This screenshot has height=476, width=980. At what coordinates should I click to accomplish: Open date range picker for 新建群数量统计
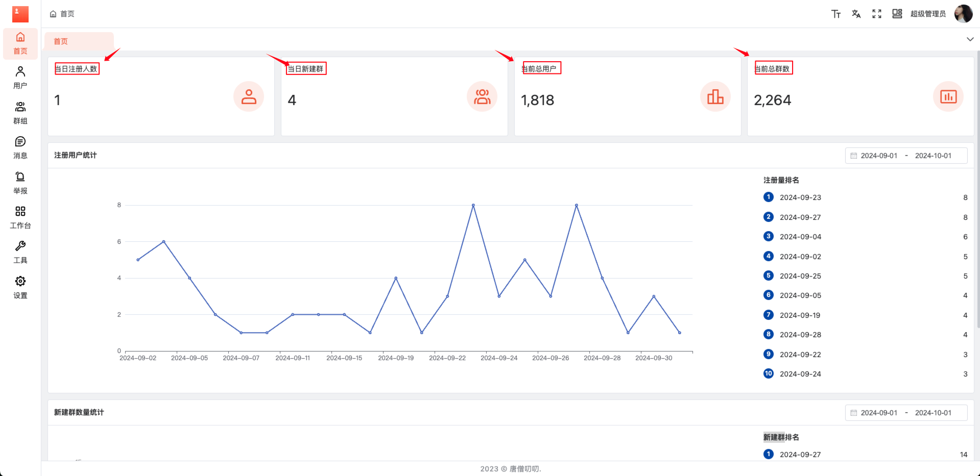(906, 413)
